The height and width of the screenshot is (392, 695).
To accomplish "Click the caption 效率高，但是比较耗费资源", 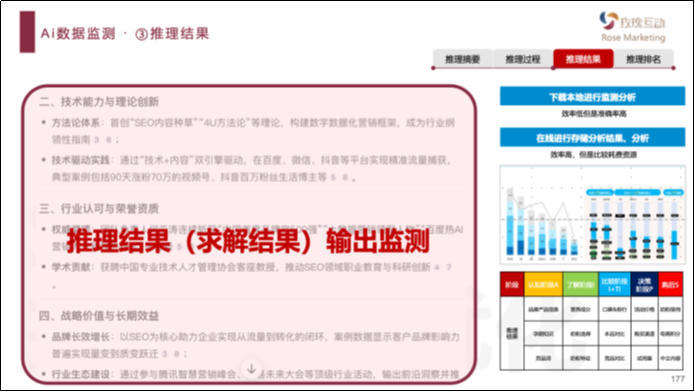I will point(593,155).
